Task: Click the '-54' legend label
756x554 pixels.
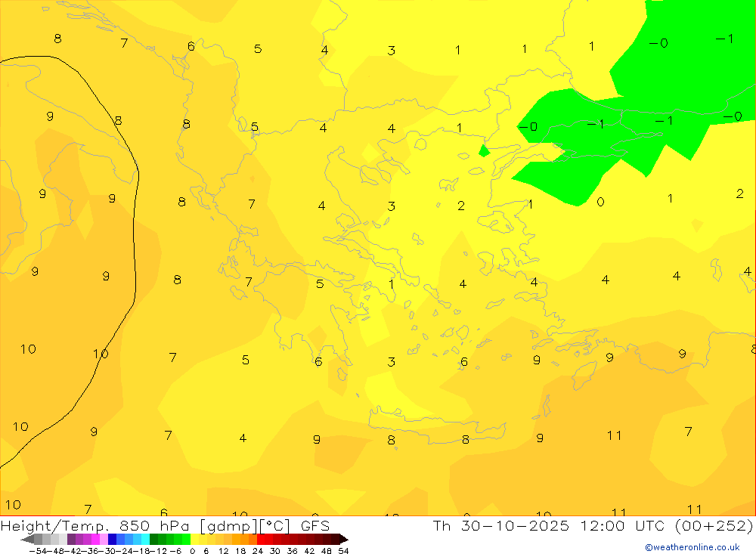Action: tap(38, 551)
